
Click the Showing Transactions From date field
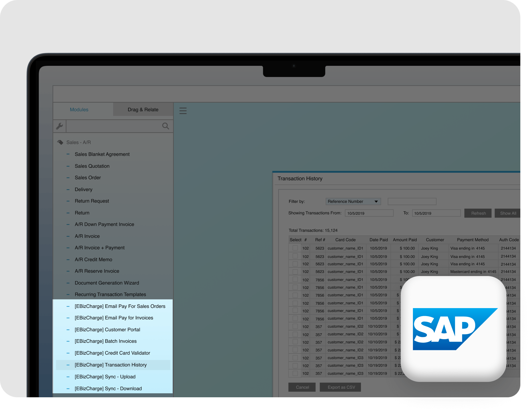click(369, 213)
